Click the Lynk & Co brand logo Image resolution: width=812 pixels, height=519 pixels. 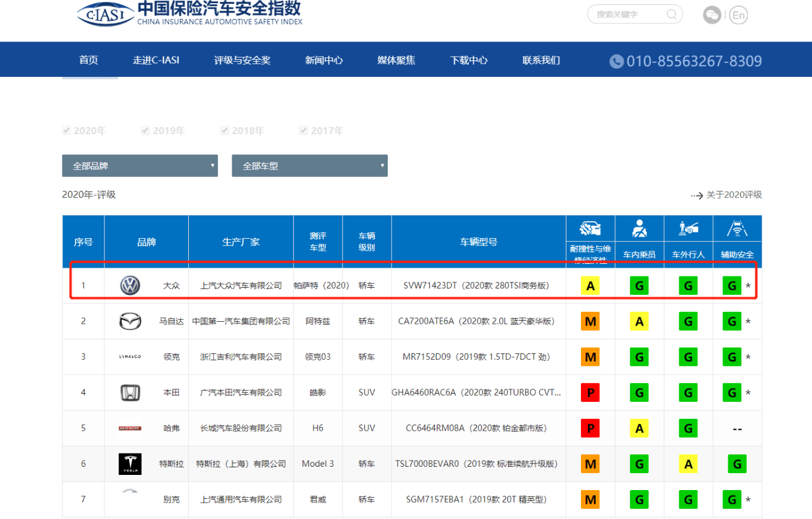130,356
